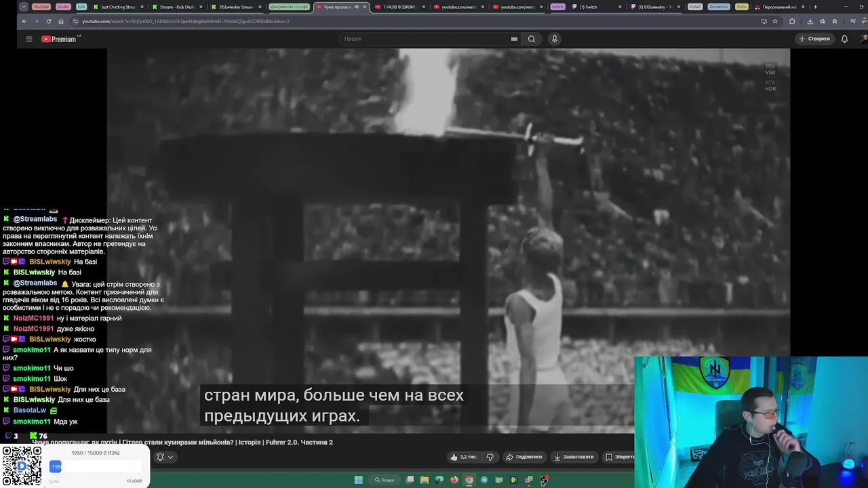Open Telegram from the taskbar
Image resolution: width=868 pixels, height=488 pixels.
pyautogui.click(x=484, y=480)
